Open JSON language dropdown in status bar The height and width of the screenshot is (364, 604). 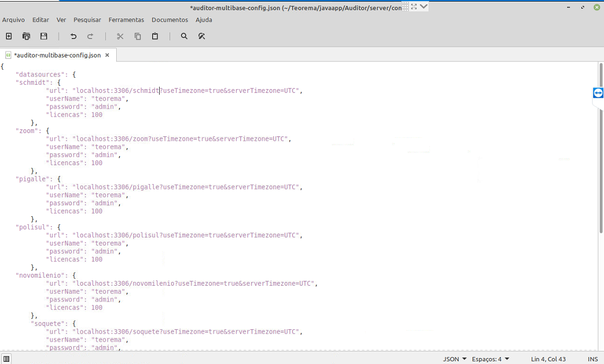tap(455, 359)
